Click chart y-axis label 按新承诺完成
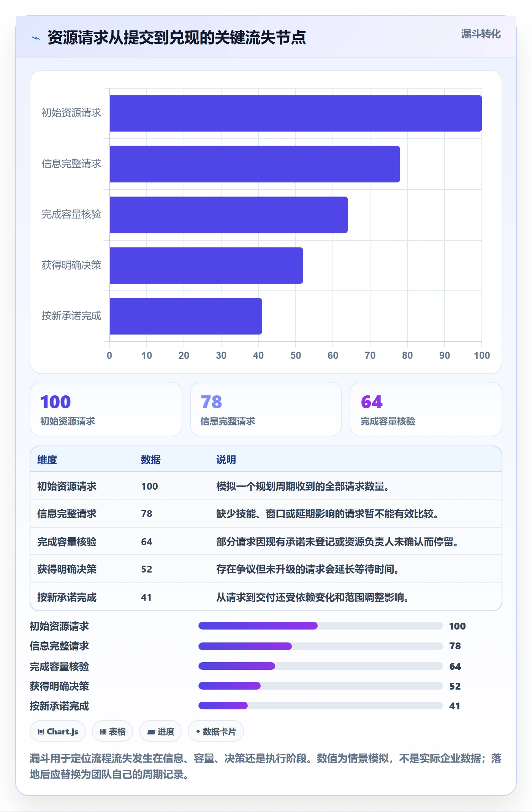Viewport: 532px width, 812px height. pos(71,316)
